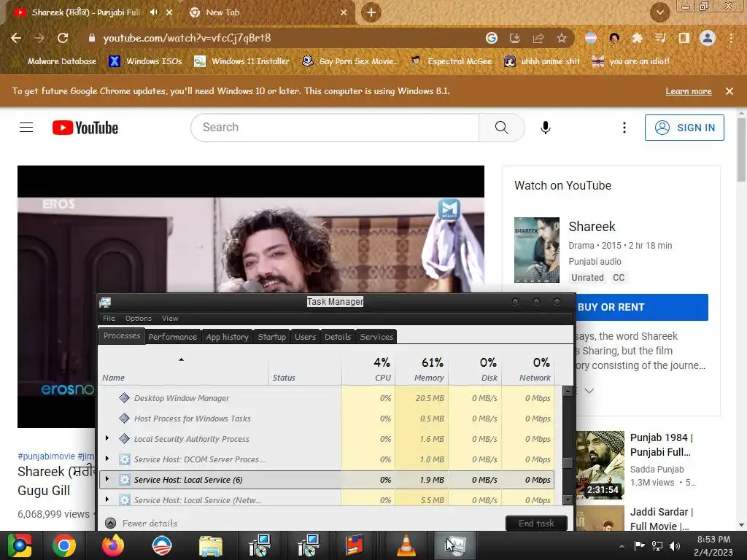Switch to the Startup tab
The height and width of the screenshot is (560, 747).
click(272, 337)
